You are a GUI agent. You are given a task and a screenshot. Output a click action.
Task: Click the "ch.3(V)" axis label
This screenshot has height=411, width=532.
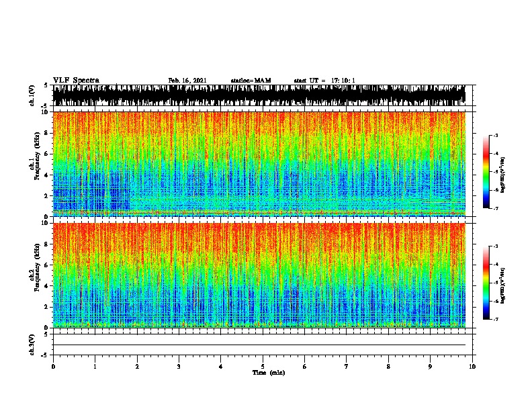(32, 345)
